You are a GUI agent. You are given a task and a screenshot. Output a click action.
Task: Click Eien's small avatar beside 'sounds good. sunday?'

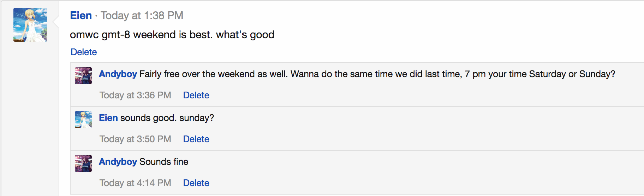pyautogui.click(x=83, y=120)
